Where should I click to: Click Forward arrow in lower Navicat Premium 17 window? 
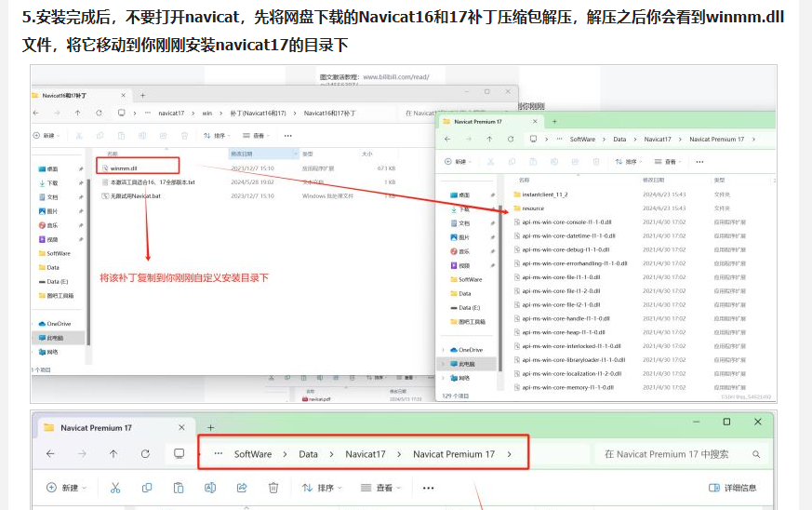tap(82, 454)
